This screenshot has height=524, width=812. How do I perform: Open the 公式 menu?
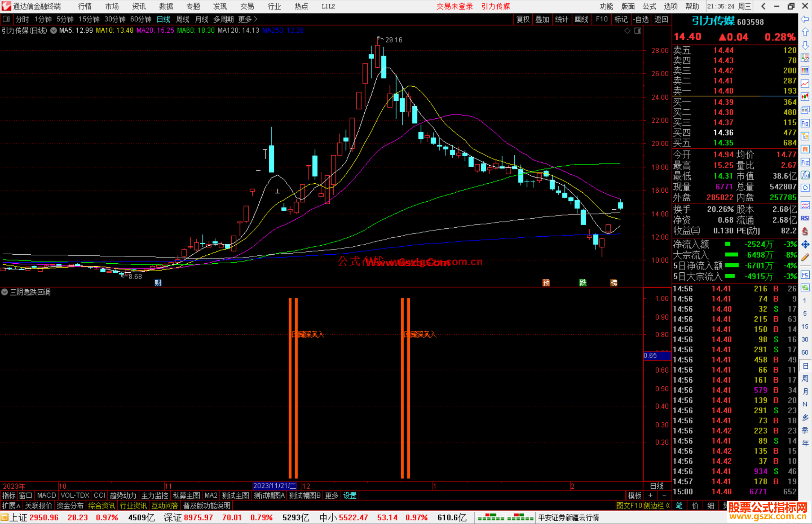coord(649,6)
